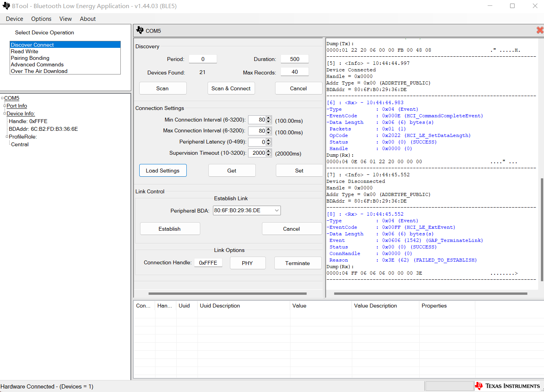Viewport: 544px width, 392px height.
Task: Select BDAddr 6C:B2:FD:B3:36:6E tree entry
Action: (43, 129)
